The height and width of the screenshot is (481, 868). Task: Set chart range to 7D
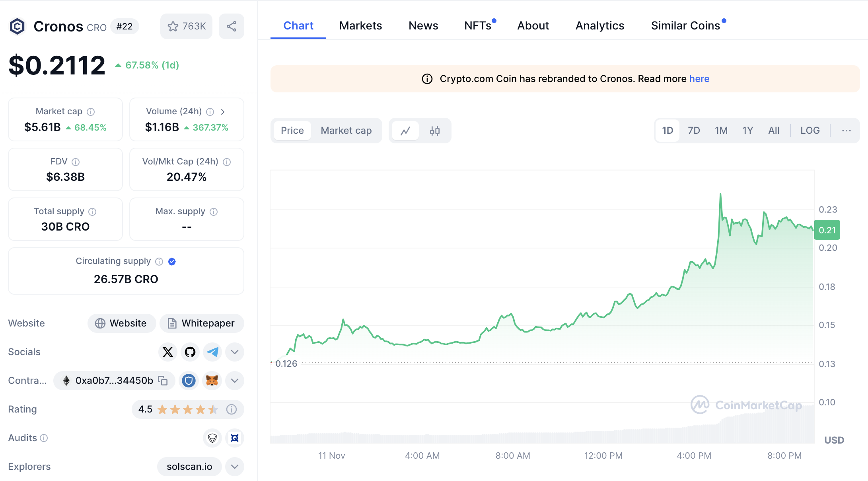click(x=694, y=131)
